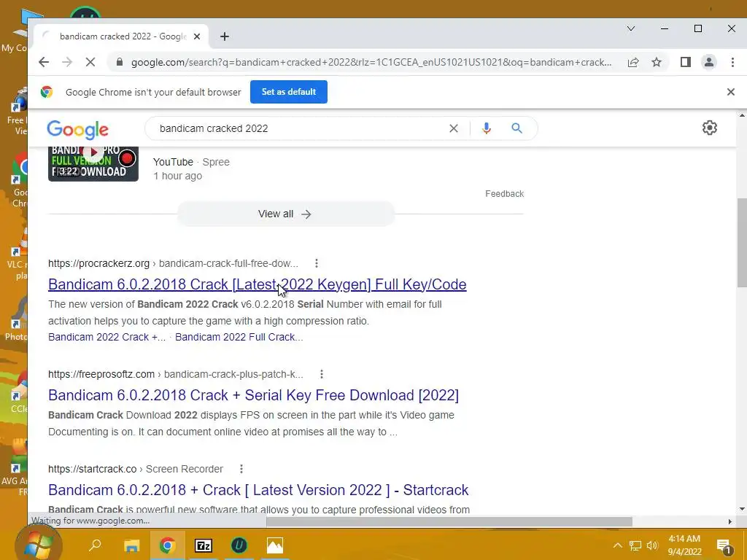Image resolution: width=747 pixels, height=560 pixels.
Task: Click the vertical scrollbar thumb
Action: [742, 243]
